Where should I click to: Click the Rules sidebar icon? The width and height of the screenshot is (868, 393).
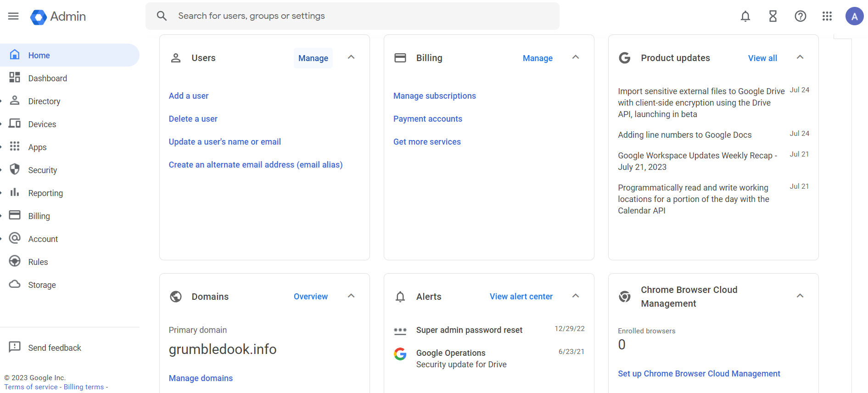[x=15, y=261]
